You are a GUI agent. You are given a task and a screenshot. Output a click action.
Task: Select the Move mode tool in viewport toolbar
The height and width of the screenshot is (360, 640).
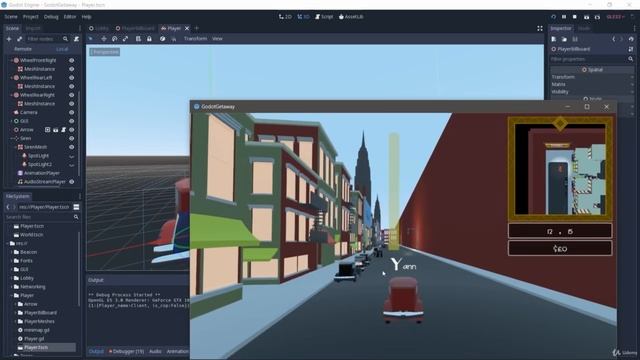[x=104, y=38]
